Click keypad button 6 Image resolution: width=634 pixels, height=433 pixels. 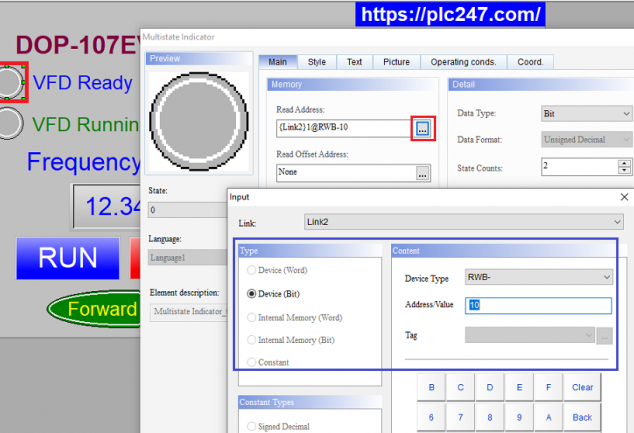pos(431,417)
